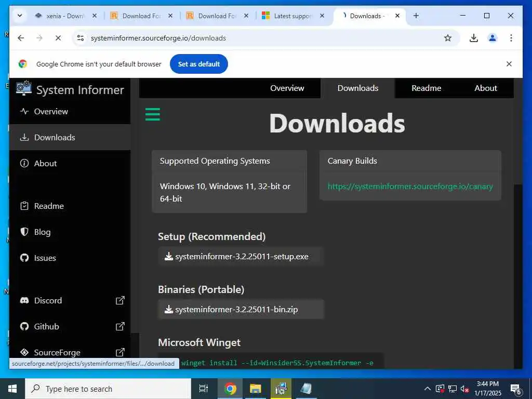Viewport: 532px width, 399px height.
Task: Open Chrome three-dot menu
Action: pyautogui.click(x=511, y=38)
